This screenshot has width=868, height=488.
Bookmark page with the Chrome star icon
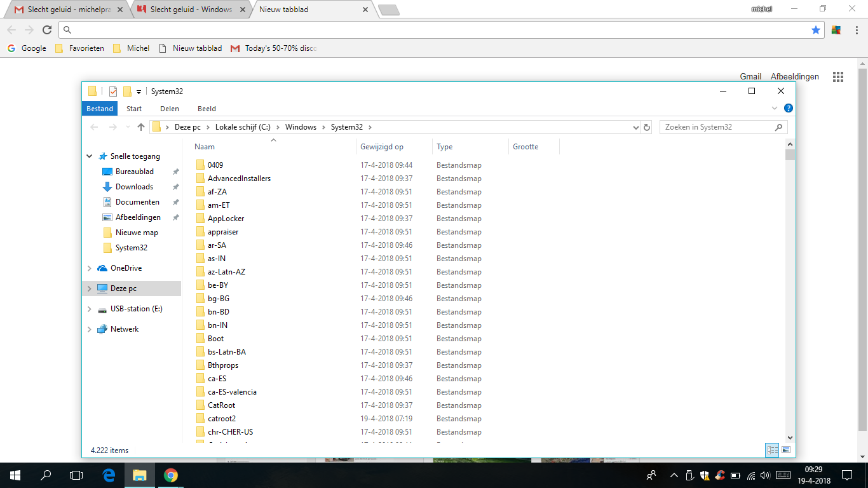[816, 30]
